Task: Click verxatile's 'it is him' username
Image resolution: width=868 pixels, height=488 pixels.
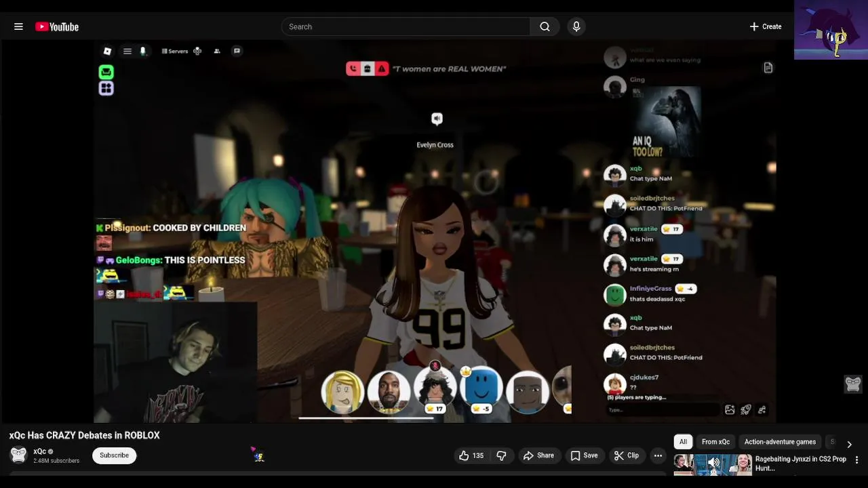Action: 644,229
